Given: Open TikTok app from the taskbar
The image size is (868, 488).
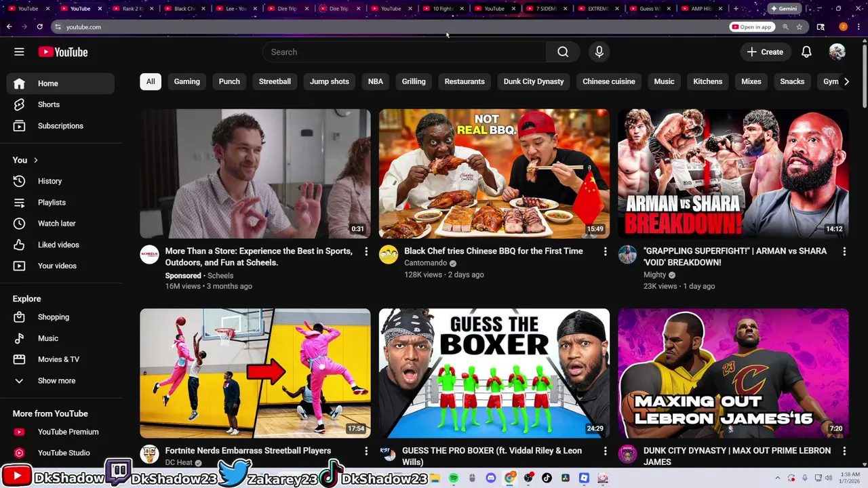Looking at the screenshot, I should [x=547, y=479].
